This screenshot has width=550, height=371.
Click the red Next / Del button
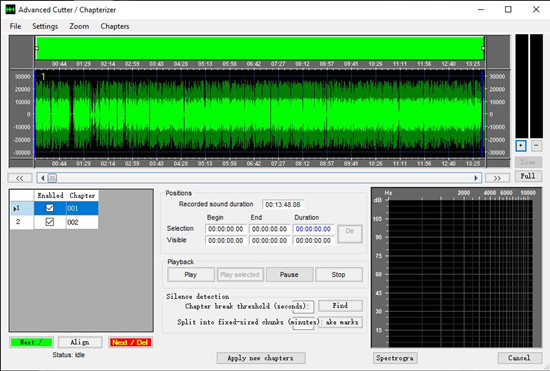tap(130, 342)
